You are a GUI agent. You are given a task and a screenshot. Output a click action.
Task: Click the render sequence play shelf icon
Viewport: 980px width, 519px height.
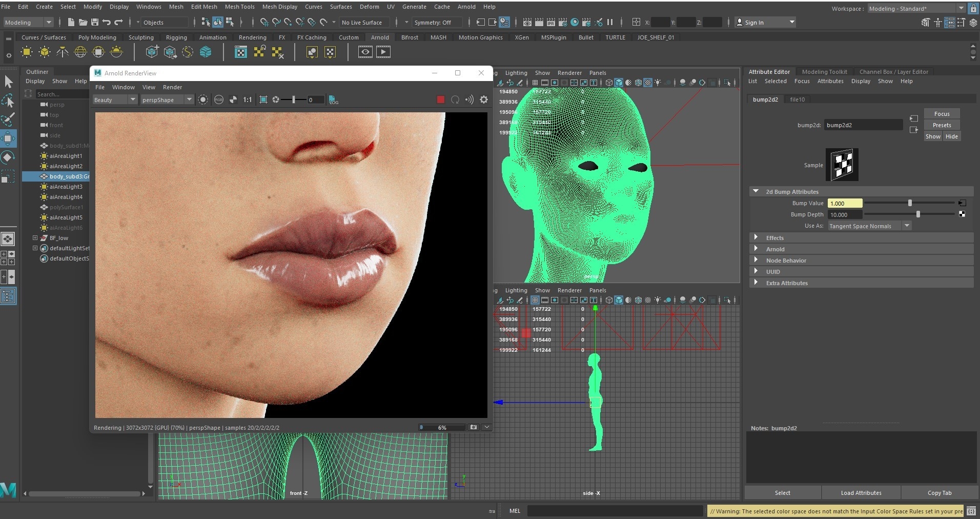tap(383, 52)
